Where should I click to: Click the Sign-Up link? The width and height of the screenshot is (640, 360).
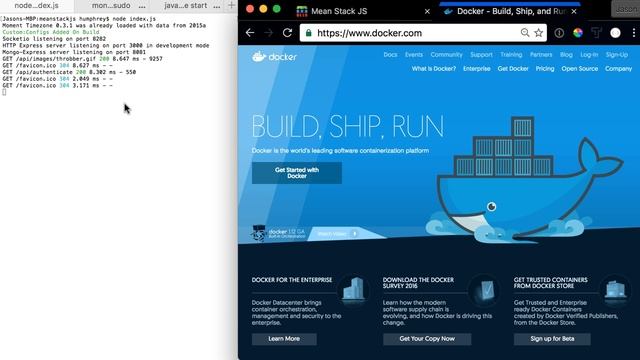pos(617,55)
